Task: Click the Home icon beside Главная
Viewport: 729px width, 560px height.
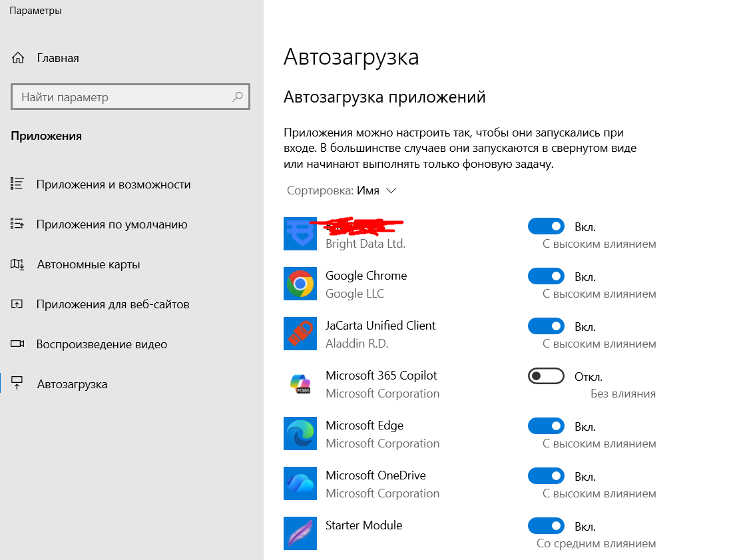Action: pyautogui.click(x=18, y=58)
